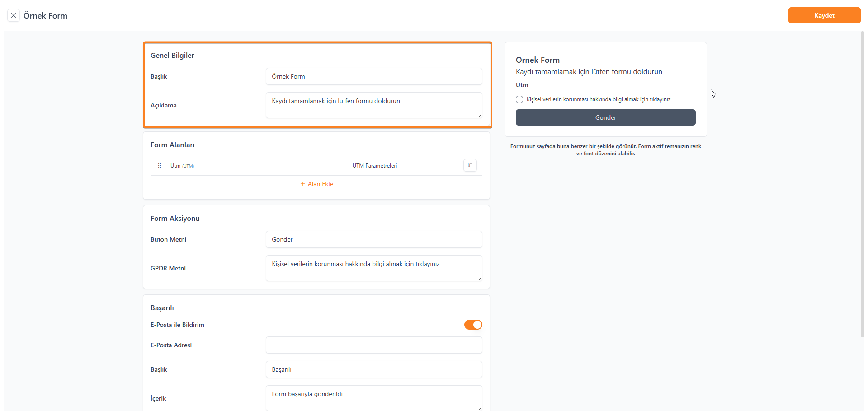Viewport: 868px width, 415px height.
Task: Duplicate the Utm field using copy icon
Action: [470, 165]
